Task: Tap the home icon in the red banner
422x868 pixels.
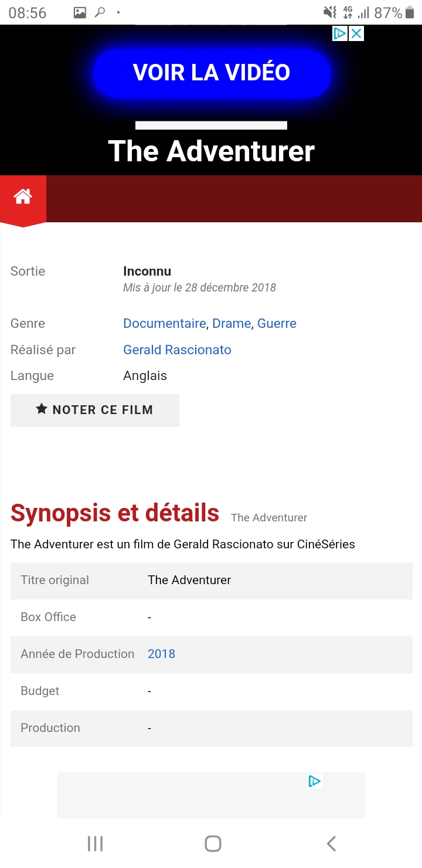Action: 23,197
